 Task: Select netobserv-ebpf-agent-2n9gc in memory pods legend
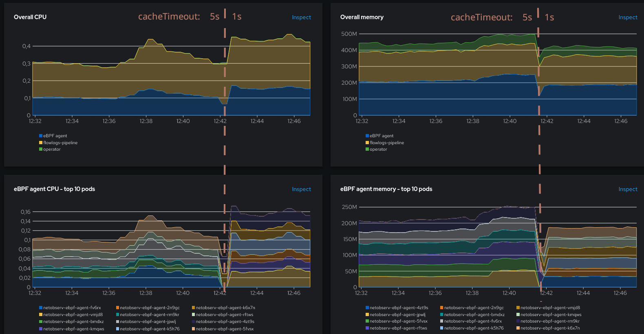pyautogui.click(x=472, y=308)
